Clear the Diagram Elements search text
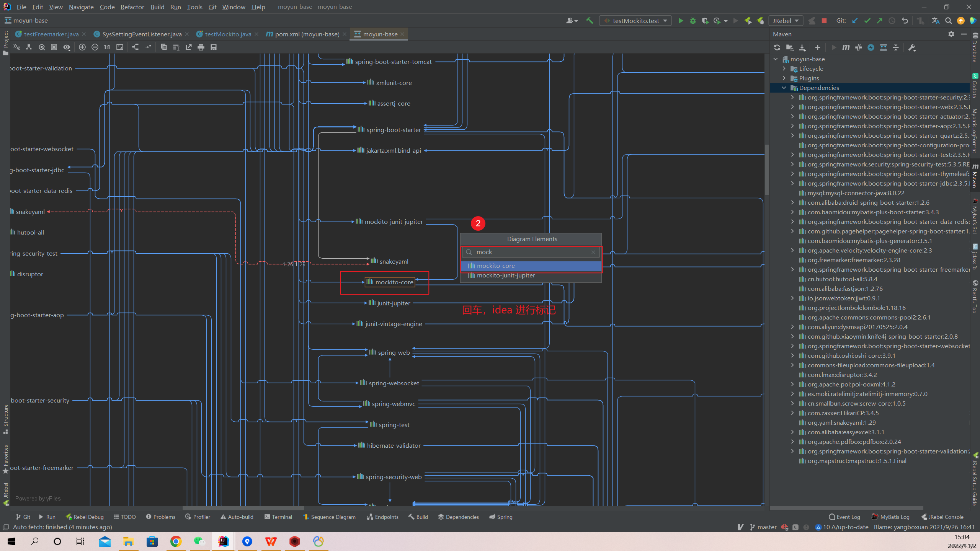Image resolution: width=980 pixels, height=551 pixels. tap(593, 252)
